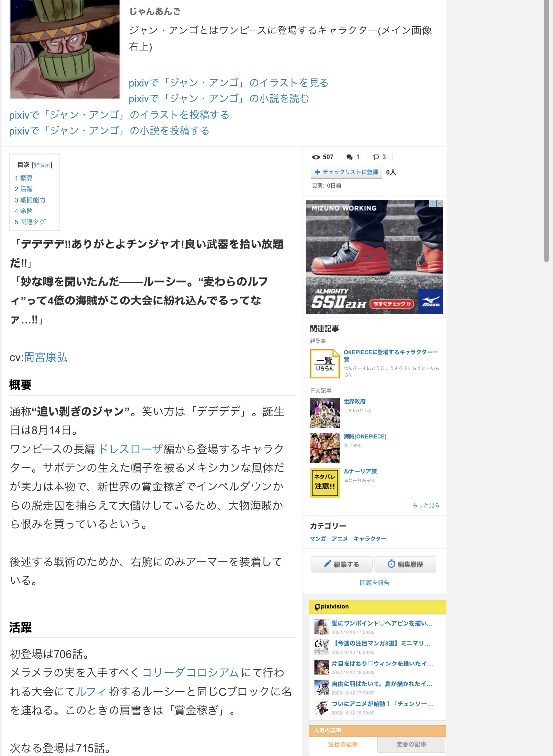Open the キャラクター category link

(370, 539)
